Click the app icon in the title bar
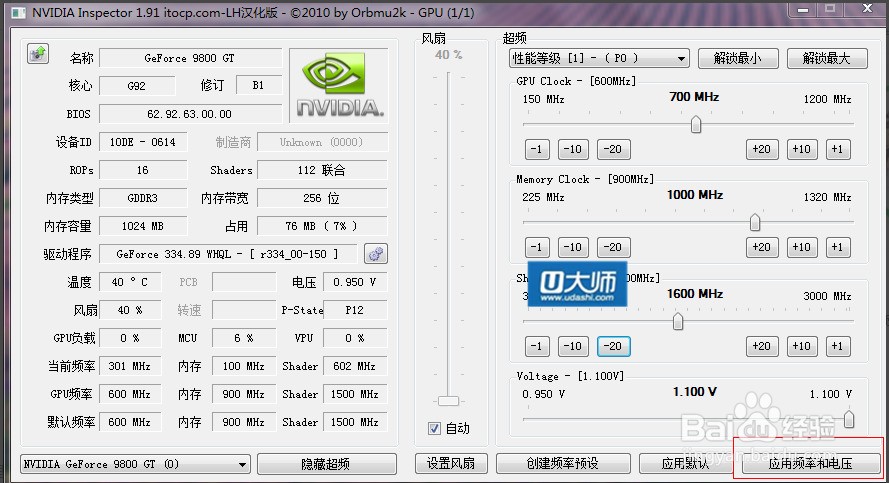Screen dimensions: 889x483 pos(18,12)
